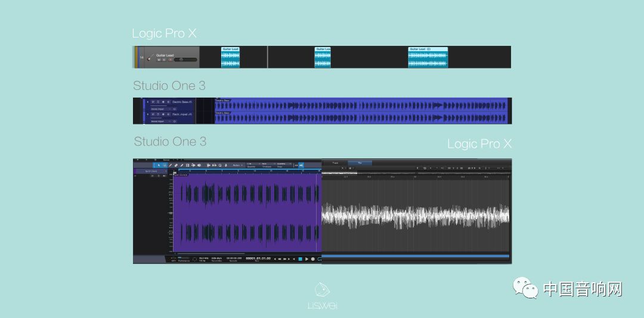Image resolution: width=644 pixels, height=318 pixels.
Task: Open the Snap dropdown in Studio One editor
Action: (x=284, y=166)
